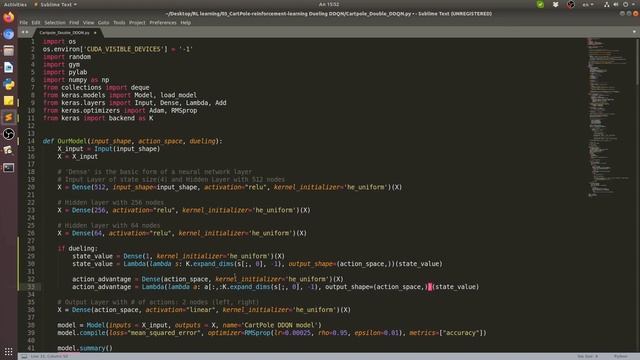Viewport: 640px width, 360px height.
Task: Open the yellow sticky notes dock app
Action: pyautogui.click(x=9, y=101)
